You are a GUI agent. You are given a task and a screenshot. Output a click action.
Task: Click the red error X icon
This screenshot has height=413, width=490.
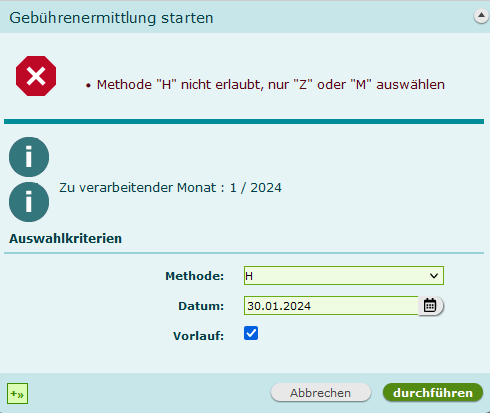[x=36, y=76]
